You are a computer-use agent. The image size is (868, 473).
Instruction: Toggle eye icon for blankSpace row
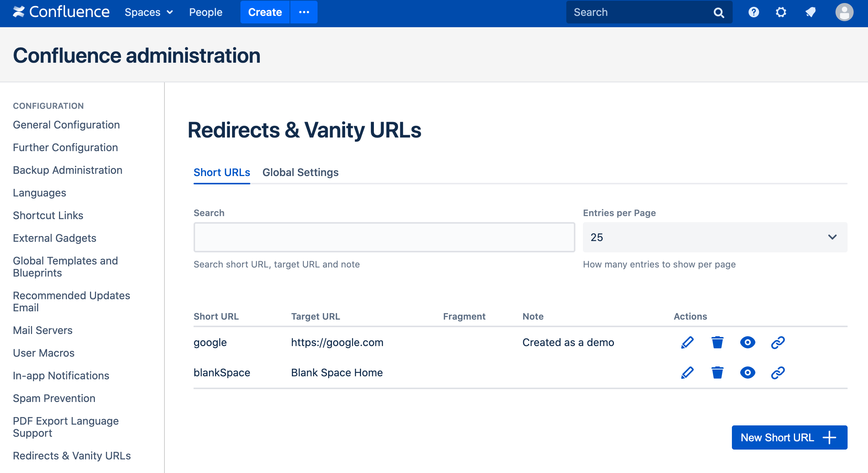747,373
